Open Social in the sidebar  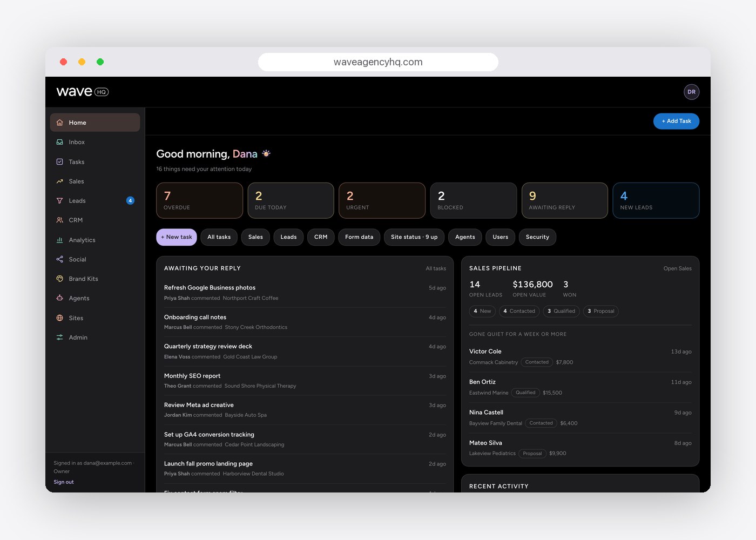click(x=95, y=259)
